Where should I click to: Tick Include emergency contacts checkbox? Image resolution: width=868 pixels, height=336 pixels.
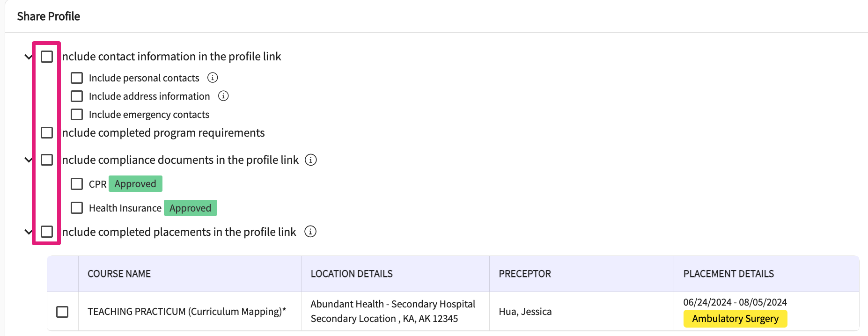click(77, 114)
